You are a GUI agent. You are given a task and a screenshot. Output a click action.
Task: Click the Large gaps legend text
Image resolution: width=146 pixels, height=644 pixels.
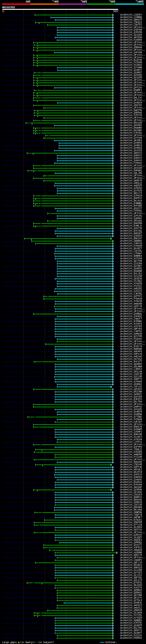(x=28, y=642)
